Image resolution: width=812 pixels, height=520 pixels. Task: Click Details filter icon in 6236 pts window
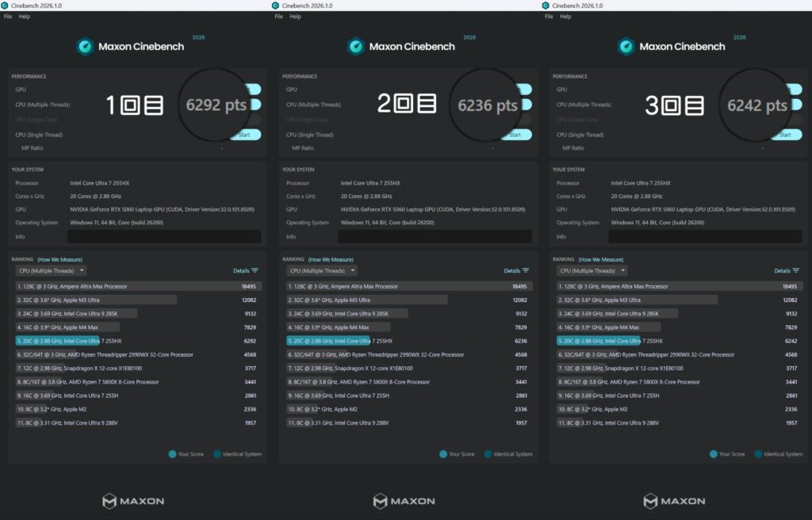[526, 270]
